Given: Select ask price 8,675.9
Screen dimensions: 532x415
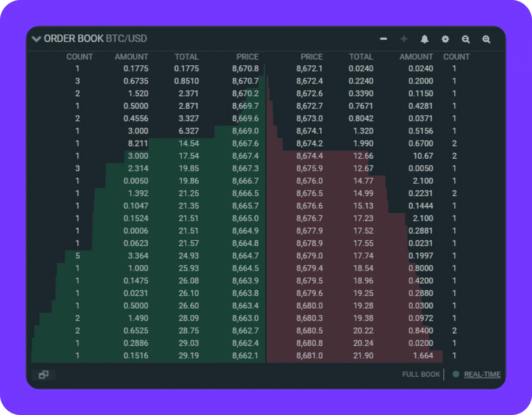Looking at the screenshot, I should coord(310,168).
